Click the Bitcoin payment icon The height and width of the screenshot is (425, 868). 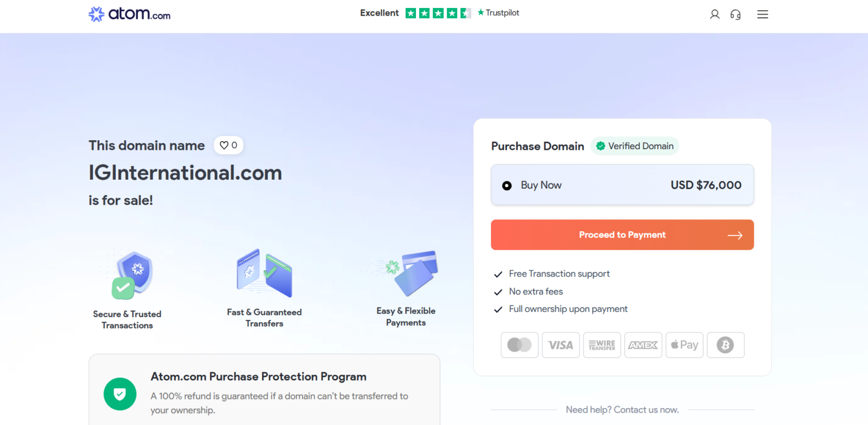coord(726,345)
